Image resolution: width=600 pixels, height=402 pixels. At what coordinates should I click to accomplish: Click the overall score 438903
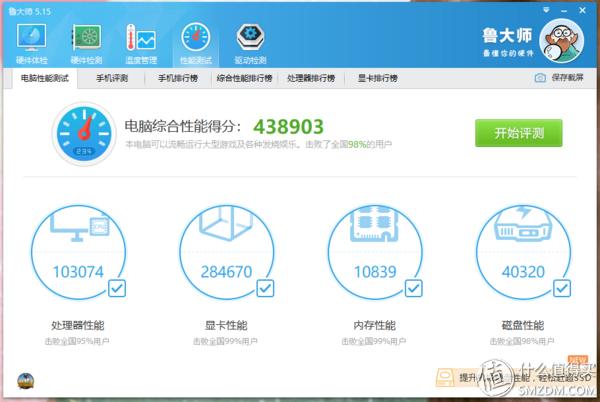(288, 127)
